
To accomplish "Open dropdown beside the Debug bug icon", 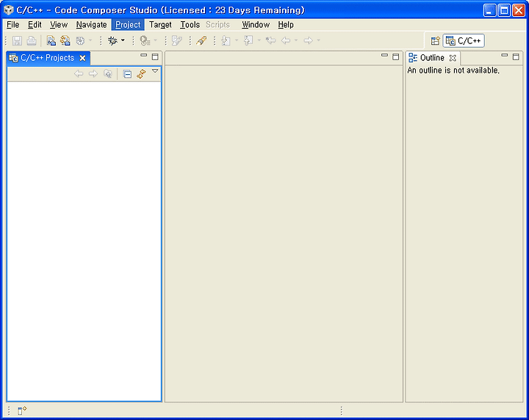I will coord(123,40).
